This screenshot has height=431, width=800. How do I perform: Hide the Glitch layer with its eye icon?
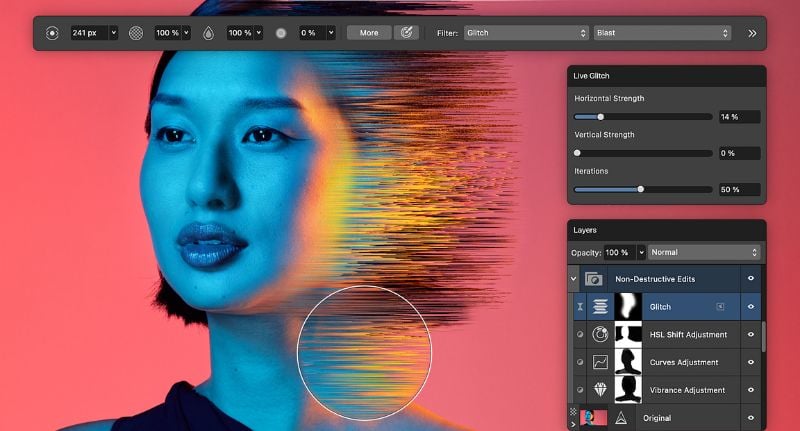tap(751, 306)
